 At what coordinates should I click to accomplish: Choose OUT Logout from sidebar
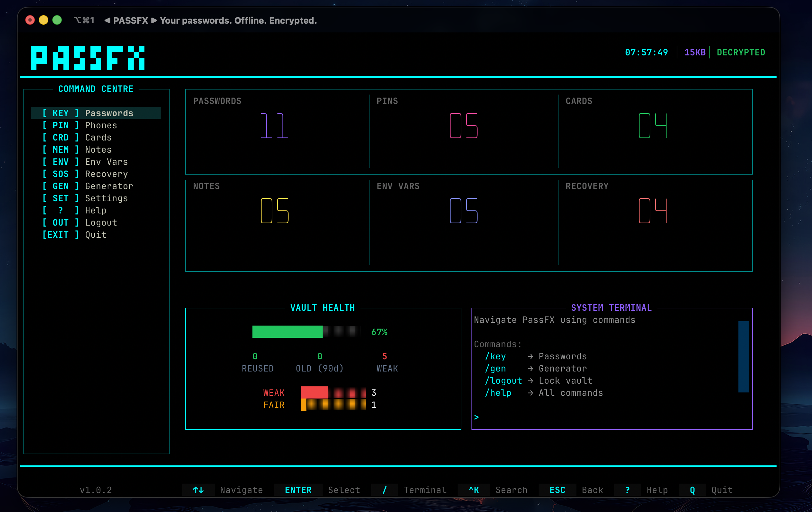[x=96, y=223]
